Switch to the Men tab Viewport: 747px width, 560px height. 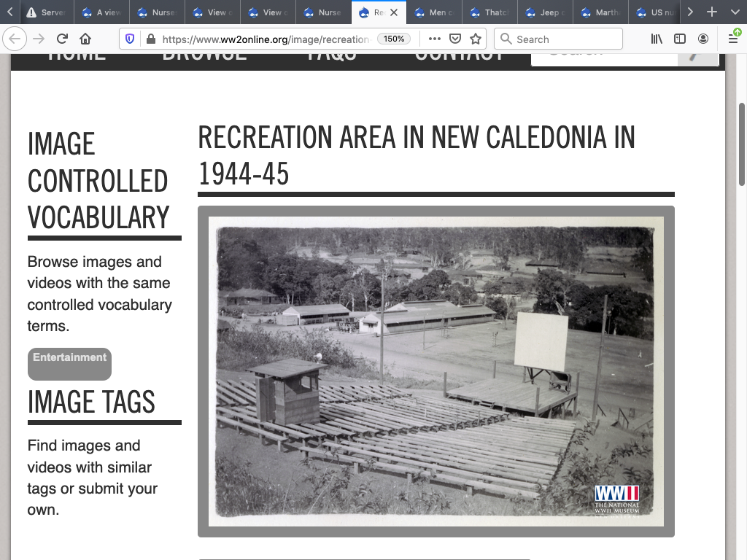(x=436, y=12)
